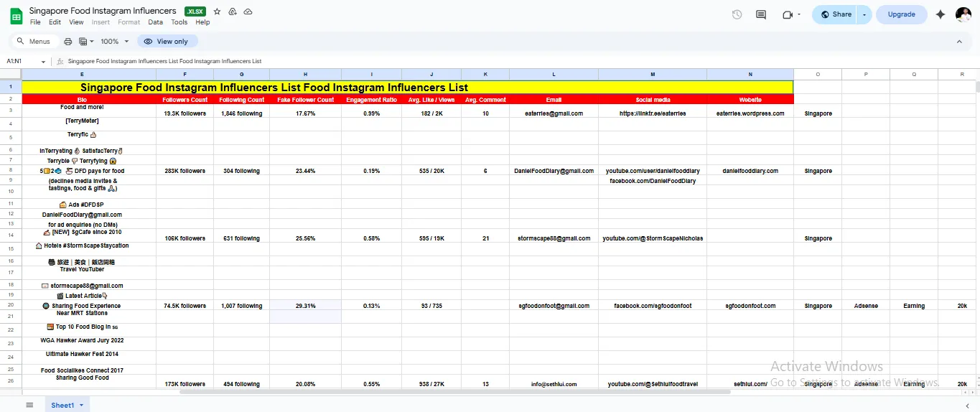Click the vertical scrollbar
980x412 pixels.
click(976, 88)
